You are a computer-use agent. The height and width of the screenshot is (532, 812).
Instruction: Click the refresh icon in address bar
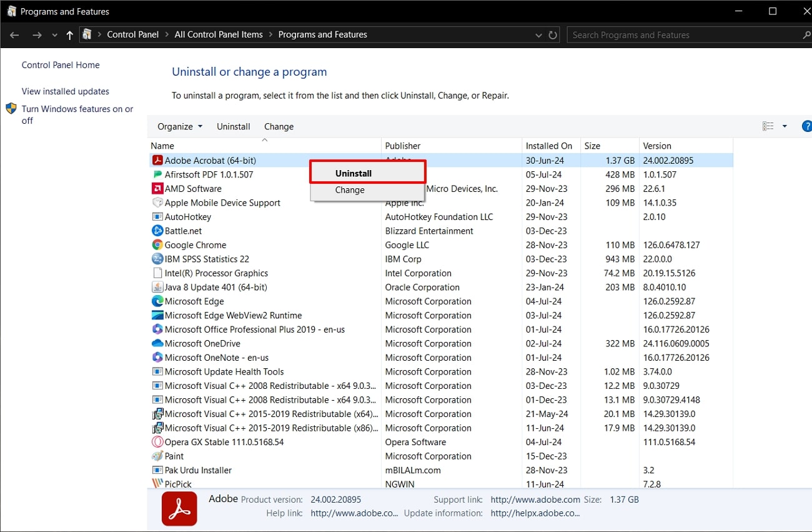tap(553, 35)
